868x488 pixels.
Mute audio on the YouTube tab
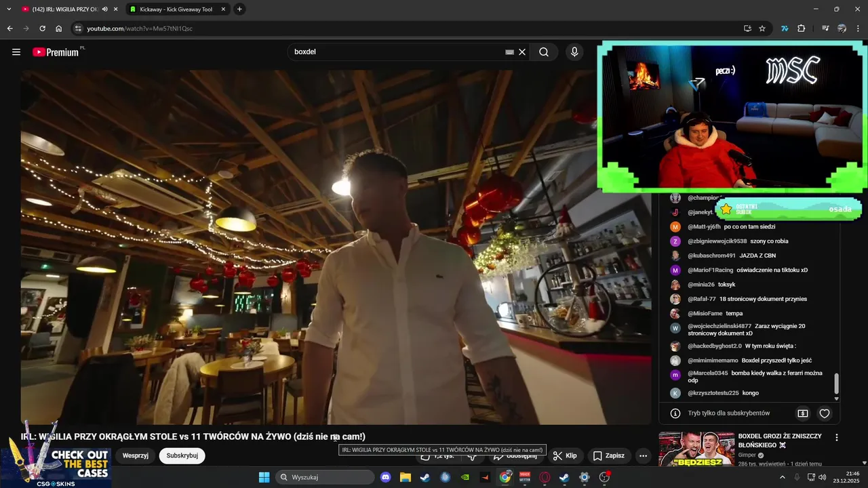[x=104, y=9]
